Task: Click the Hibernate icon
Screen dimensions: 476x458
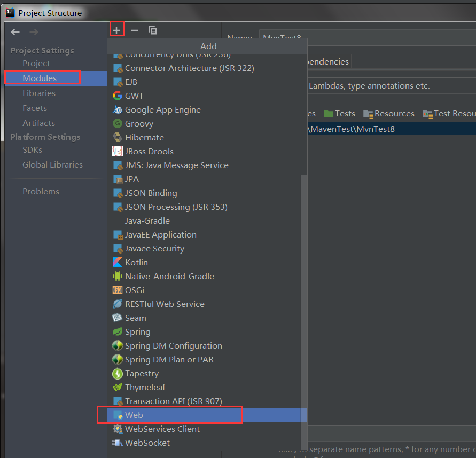Action: 118,137
